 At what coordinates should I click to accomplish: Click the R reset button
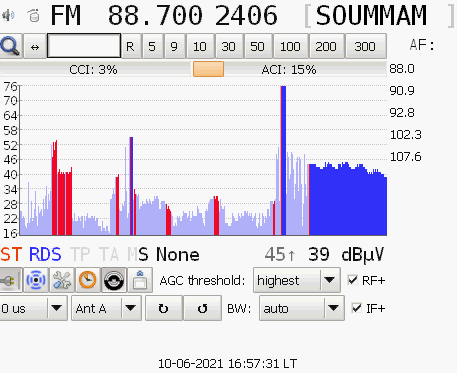tap(130, 46)
